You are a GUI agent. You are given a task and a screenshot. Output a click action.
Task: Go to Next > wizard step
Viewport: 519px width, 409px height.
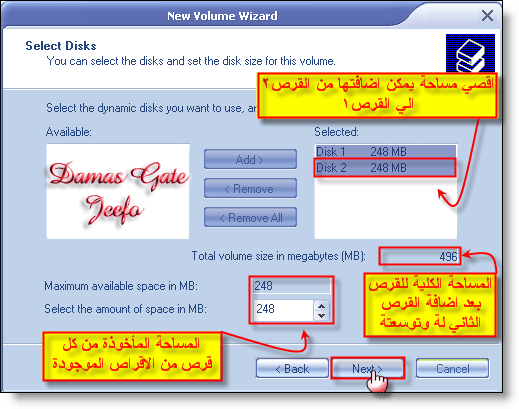pos(367,368)
